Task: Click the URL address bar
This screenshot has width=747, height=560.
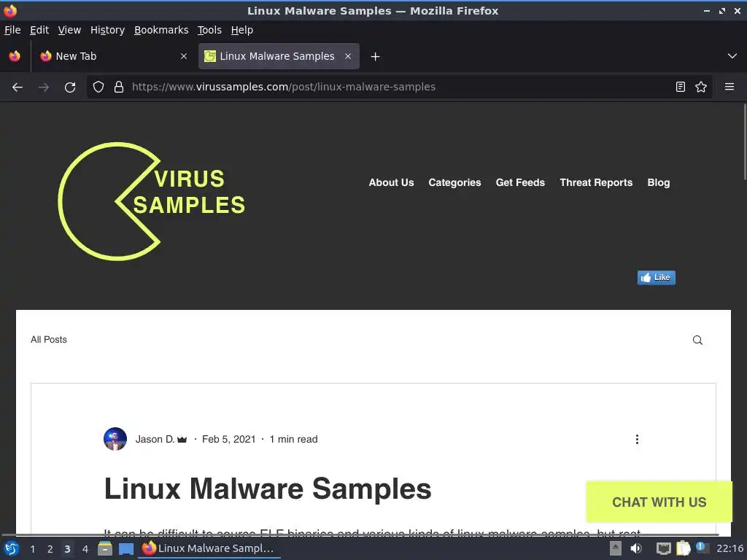Action: [x=399, y=87]
